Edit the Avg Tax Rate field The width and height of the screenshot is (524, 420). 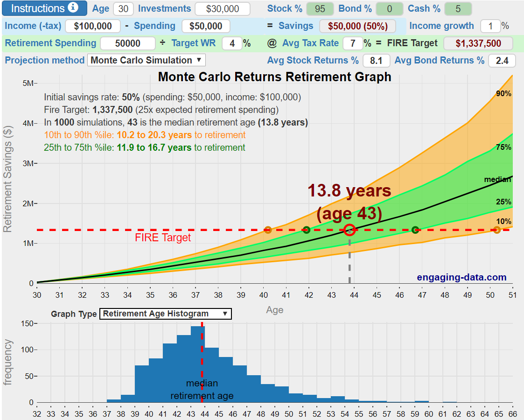353,43
